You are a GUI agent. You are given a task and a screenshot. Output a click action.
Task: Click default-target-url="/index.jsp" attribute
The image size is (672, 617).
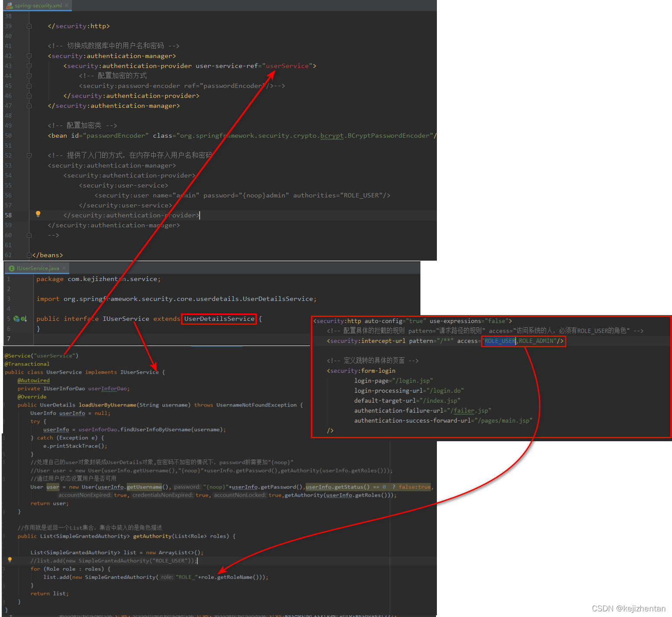pos(407,401)
